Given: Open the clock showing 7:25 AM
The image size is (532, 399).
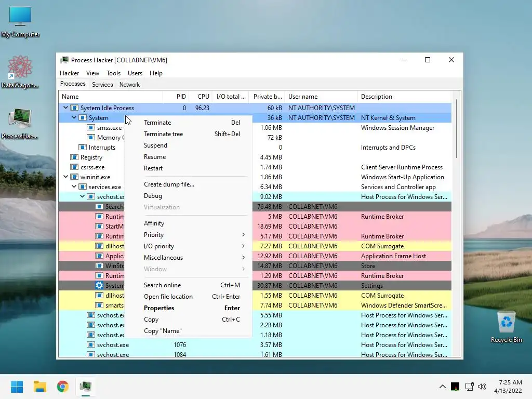Looking at the screenshot, I should pyautogui.click(x=508, y=387).
